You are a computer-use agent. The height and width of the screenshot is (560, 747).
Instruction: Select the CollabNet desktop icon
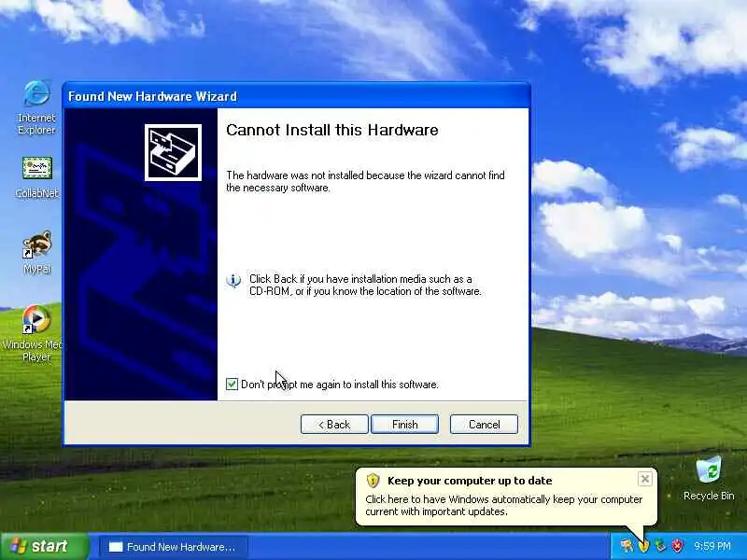(x=36, y=177)
